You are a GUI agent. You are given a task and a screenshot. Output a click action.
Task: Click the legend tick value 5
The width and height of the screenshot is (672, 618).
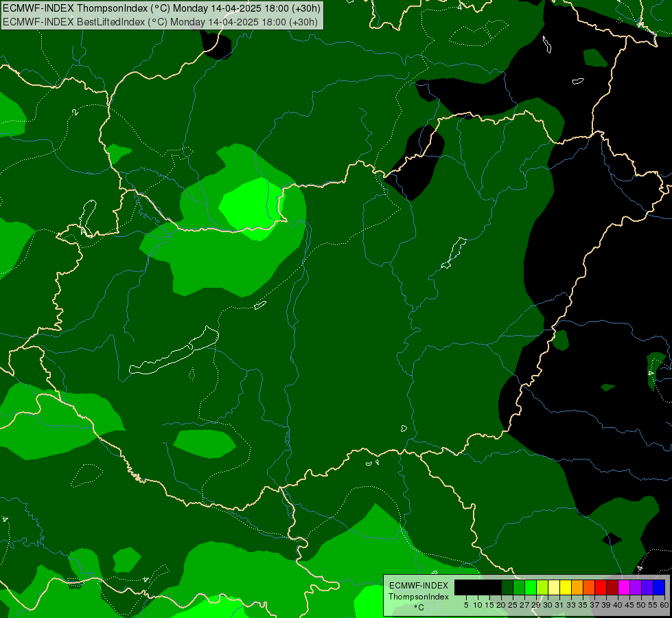coord(466,605)
